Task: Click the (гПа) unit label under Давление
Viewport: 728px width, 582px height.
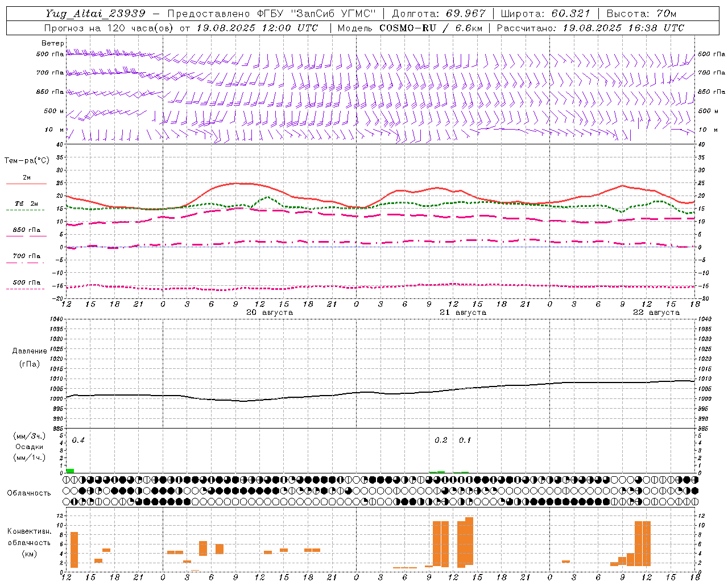Action: click(x=29, y=364)
